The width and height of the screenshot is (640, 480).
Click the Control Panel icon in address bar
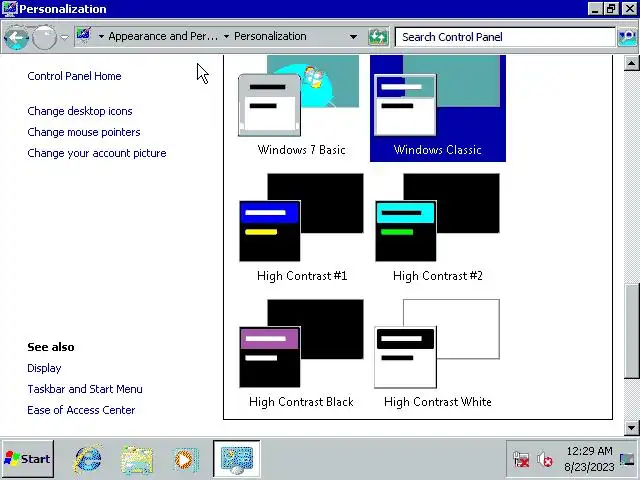tap(84, 36)
